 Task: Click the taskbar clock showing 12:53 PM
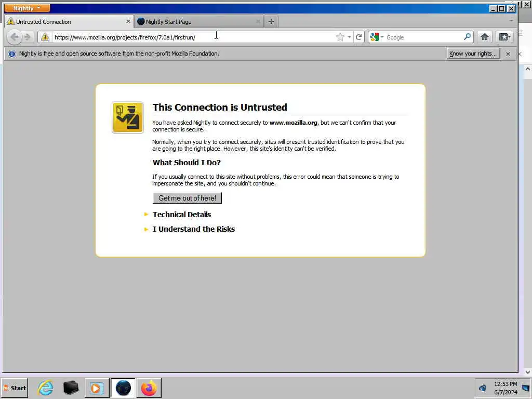506,388
